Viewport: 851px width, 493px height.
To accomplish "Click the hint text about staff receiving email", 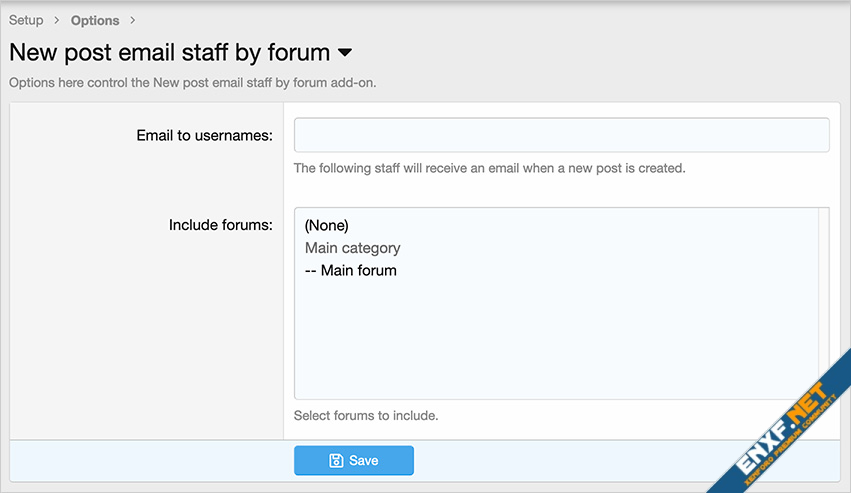I will 489,168.
